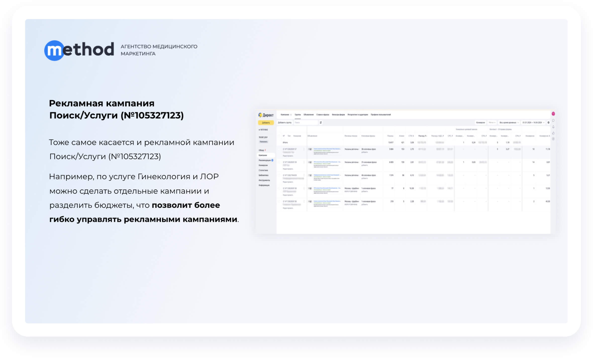593x364 pixels.
Task: Open Обзор in the sidebar
Action: pyautogui.click(x=261, y=150)
